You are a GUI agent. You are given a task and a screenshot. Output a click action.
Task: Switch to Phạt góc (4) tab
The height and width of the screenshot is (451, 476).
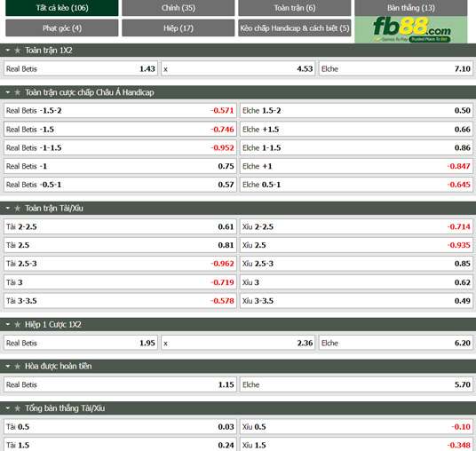tap(62, 28)
